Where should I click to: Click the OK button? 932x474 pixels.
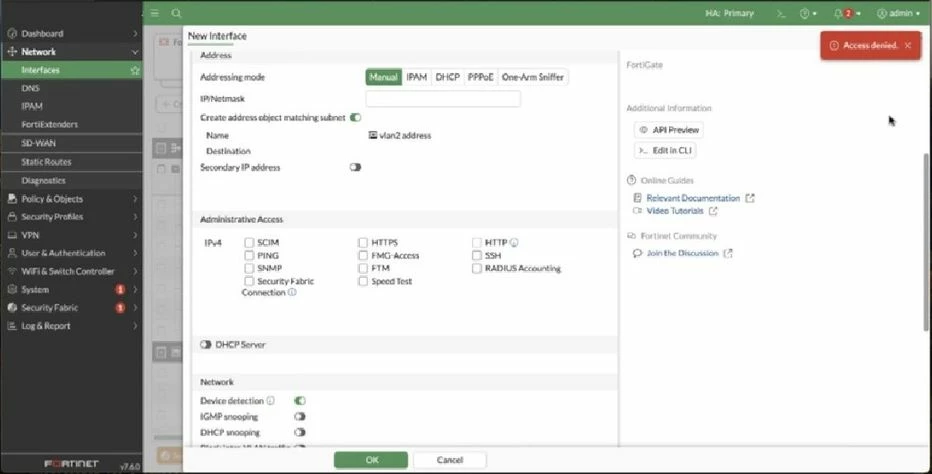click(371, 460)
